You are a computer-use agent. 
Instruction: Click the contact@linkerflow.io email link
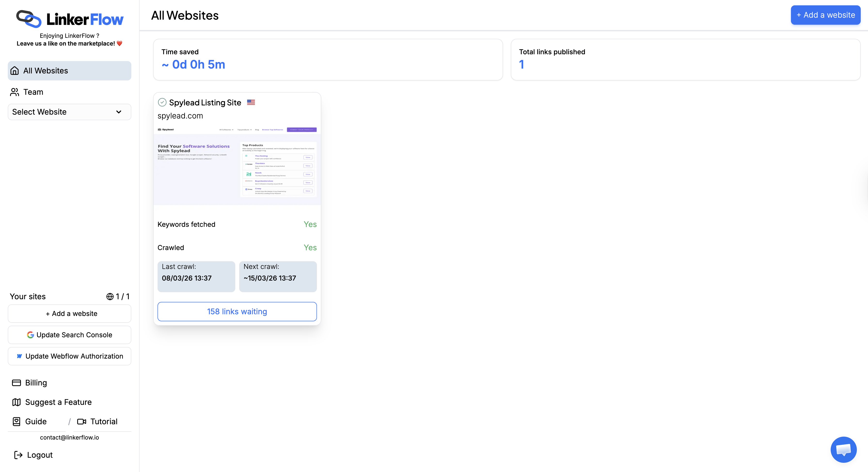point(69,437)
